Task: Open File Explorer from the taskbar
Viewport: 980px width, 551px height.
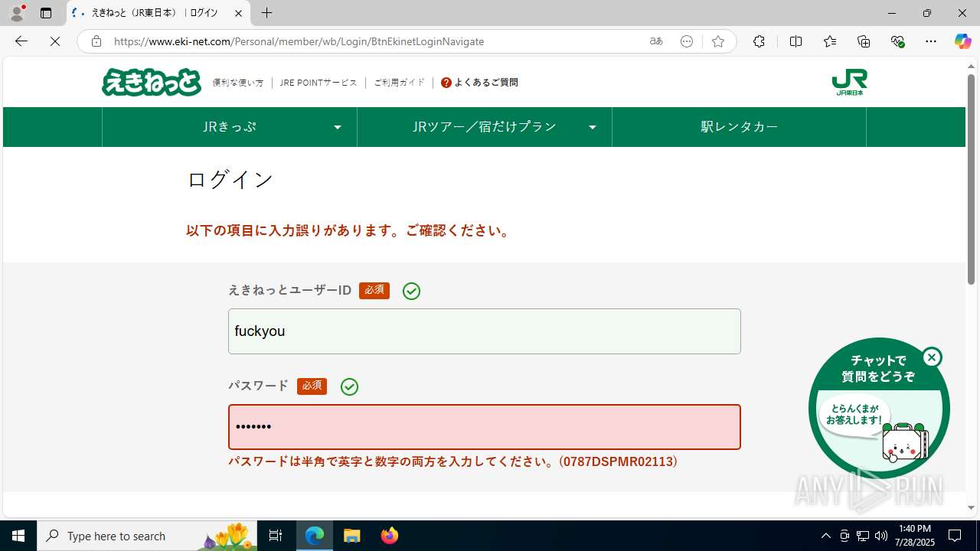Action: click(352, 536)
